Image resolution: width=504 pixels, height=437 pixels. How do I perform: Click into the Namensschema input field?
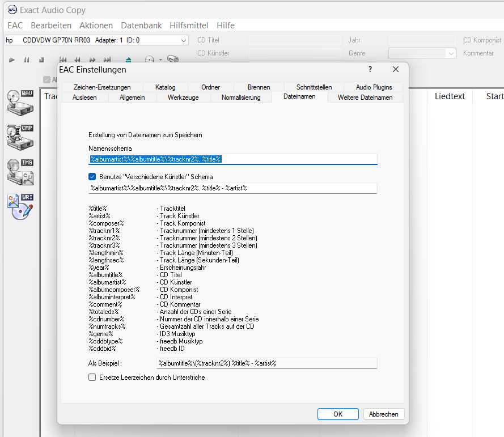(232, 159)
